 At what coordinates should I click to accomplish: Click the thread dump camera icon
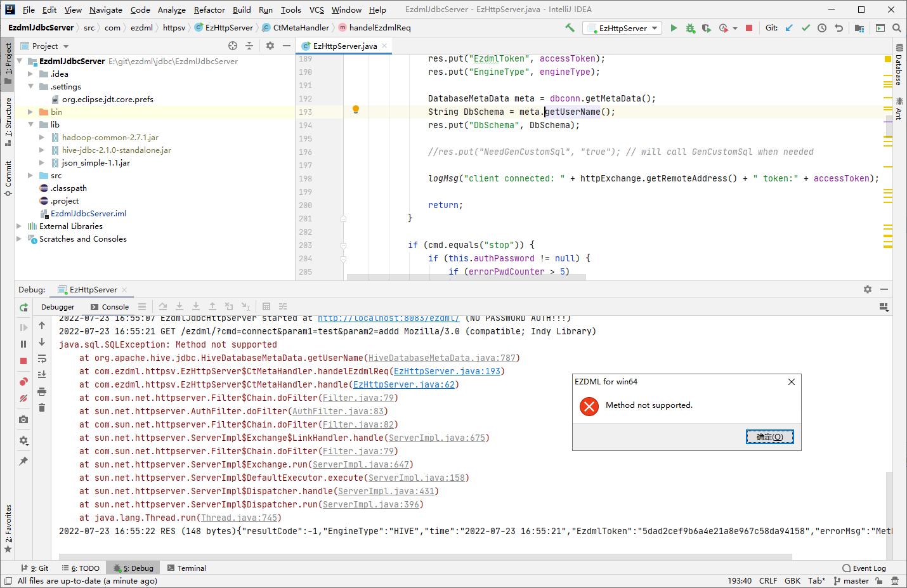(23, 419)
